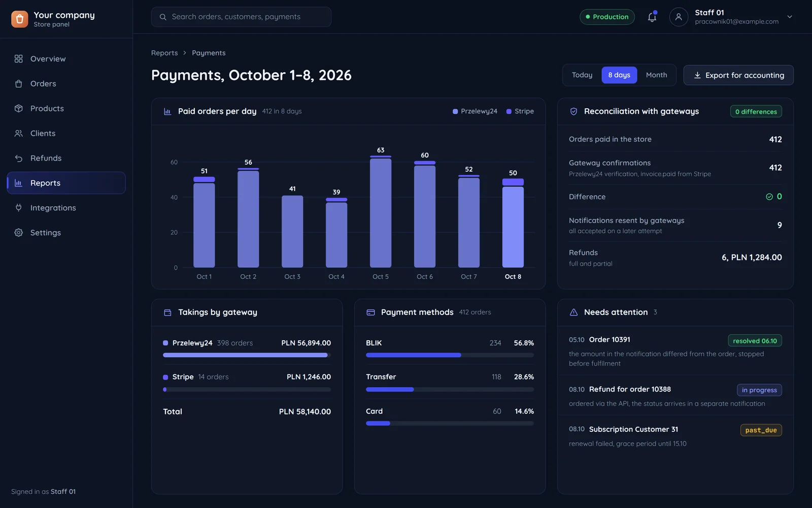
Task: Click the BLIK share progress bar
Action: (450, 355)
